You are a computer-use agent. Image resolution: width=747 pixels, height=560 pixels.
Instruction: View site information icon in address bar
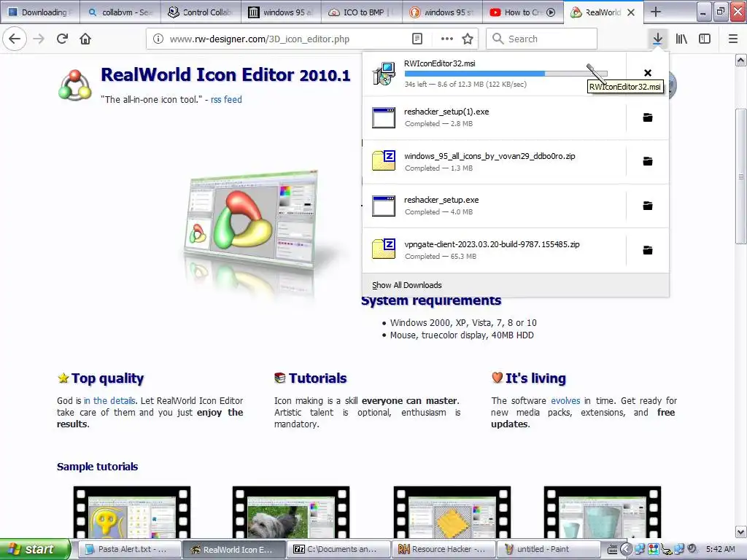click(x=158, y=39)
